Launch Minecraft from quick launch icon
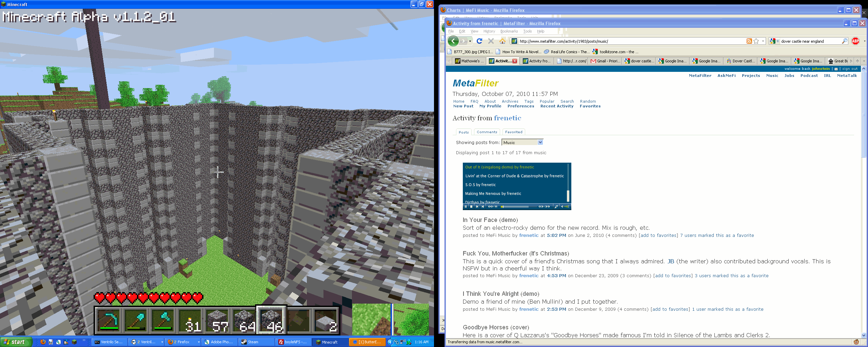Image resolution: width=868 pixels, height=347 pixels. (x=74, y=342)
